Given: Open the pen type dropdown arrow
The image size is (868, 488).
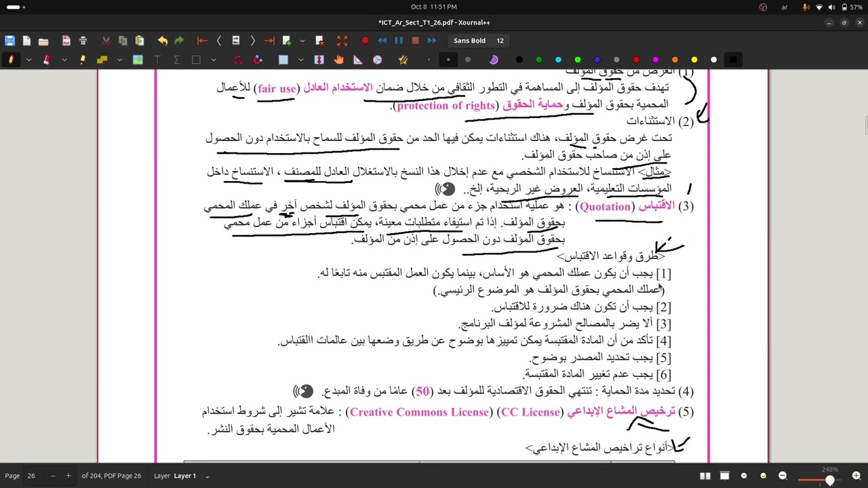Looking at the screenshot, I should tap(28, 60).
